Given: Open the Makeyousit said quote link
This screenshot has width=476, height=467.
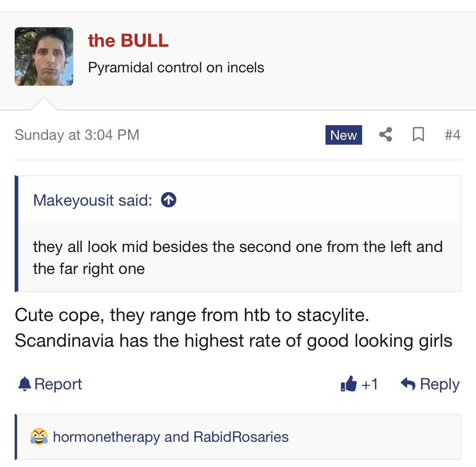Looking at the screenshot, I should tap(93, 200).
